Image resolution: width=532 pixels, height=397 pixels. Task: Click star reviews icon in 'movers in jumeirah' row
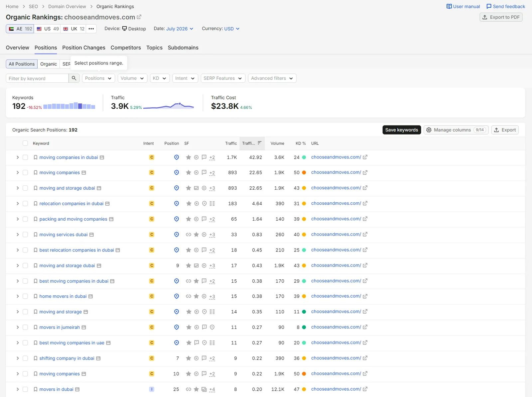(x=189, y=327)
